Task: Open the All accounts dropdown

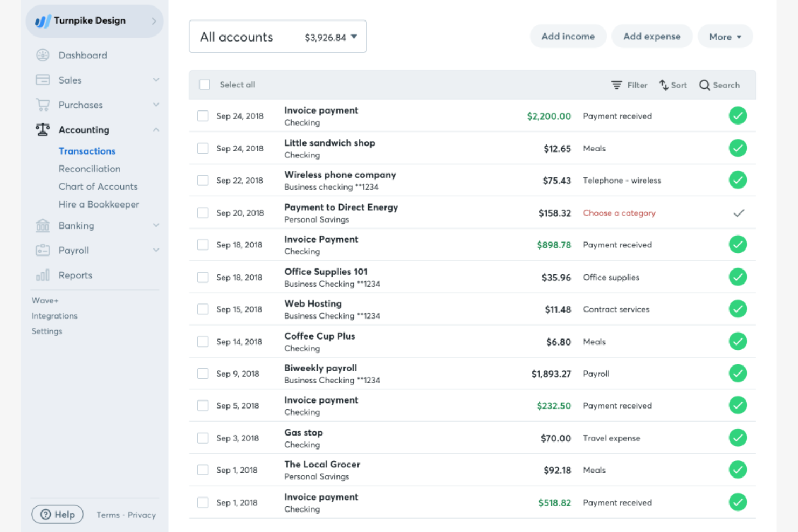Action: (x=278, y=37)
